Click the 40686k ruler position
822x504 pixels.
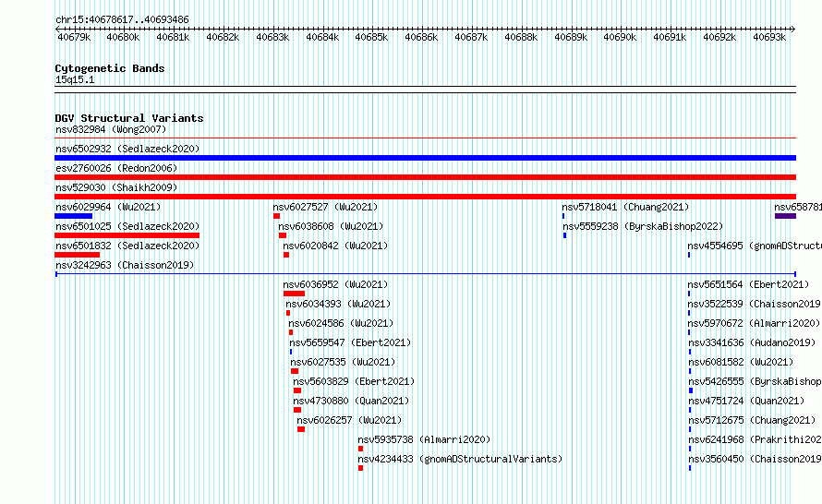421,37
